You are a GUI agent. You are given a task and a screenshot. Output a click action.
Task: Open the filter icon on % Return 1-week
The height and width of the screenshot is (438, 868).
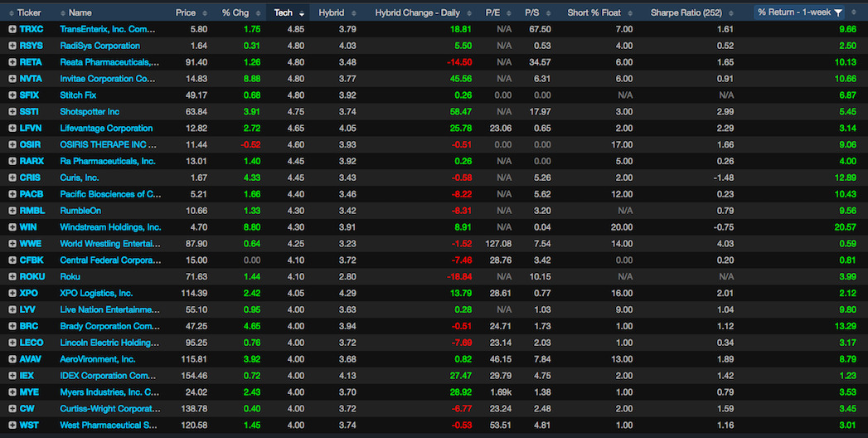click(838, 12)
